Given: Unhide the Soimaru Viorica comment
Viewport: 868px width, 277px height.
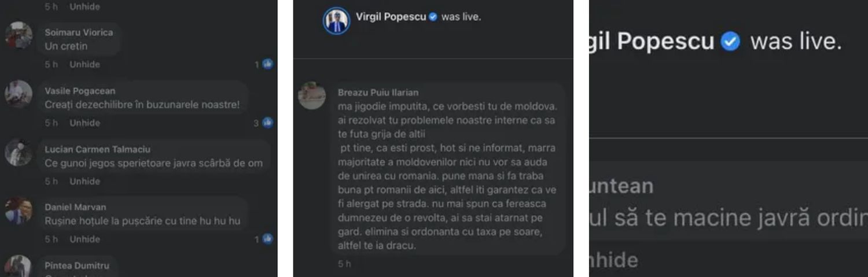Looking at the screenshot, I should tap(85, 64).
